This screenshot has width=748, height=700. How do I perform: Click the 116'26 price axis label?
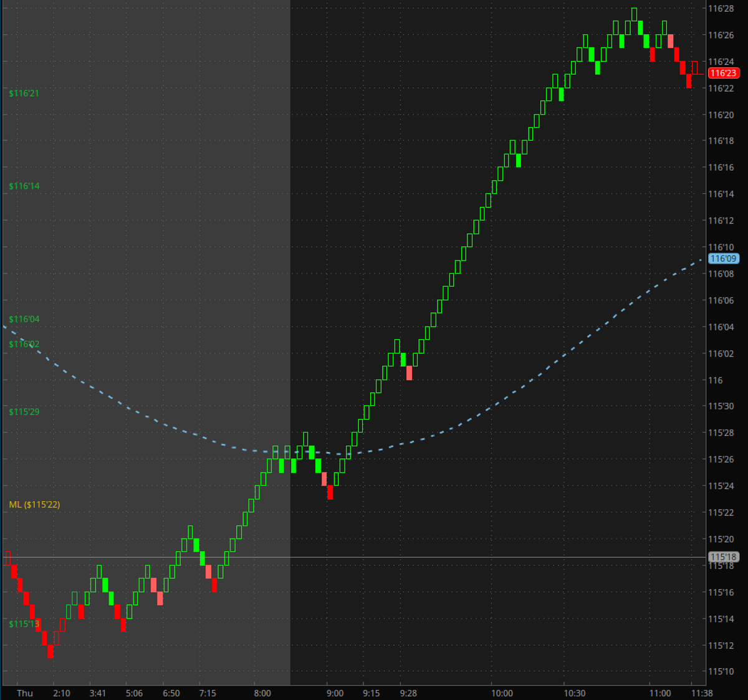click(x=721, y=35)
